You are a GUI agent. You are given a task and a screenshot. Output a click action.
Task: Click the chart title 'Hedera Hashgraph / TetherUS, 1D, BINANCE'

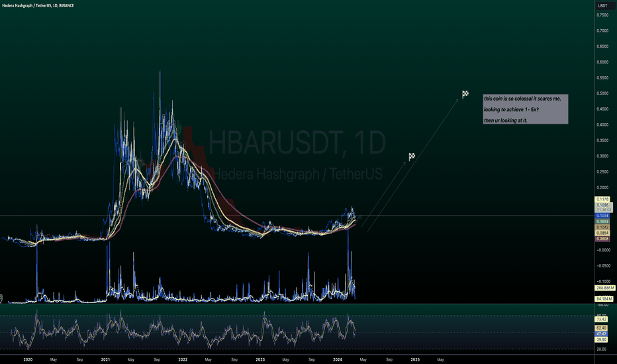click(x=38, y=5)
